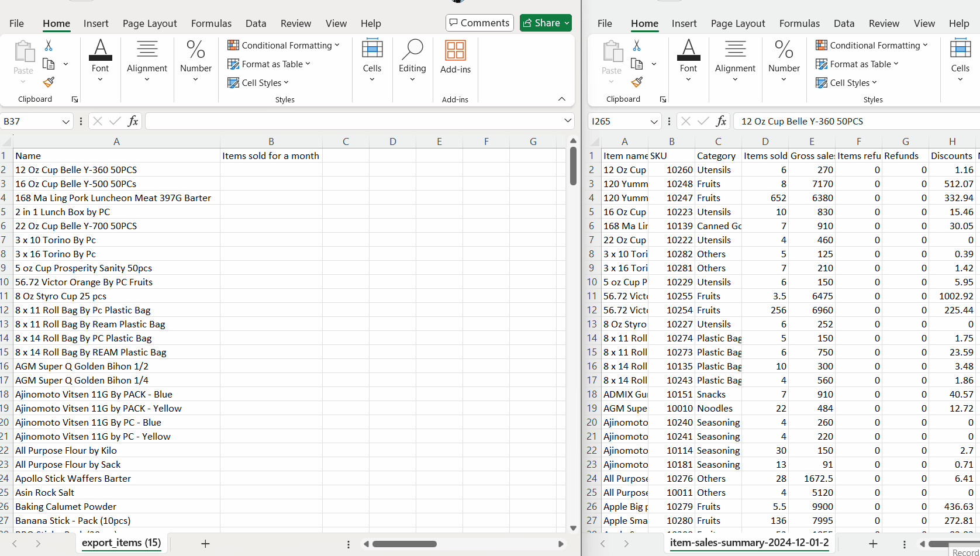The width and height of the screenshot is (980, 556).
Task: Add a new sheet in left workbook
Action: [x=205, y=544]
